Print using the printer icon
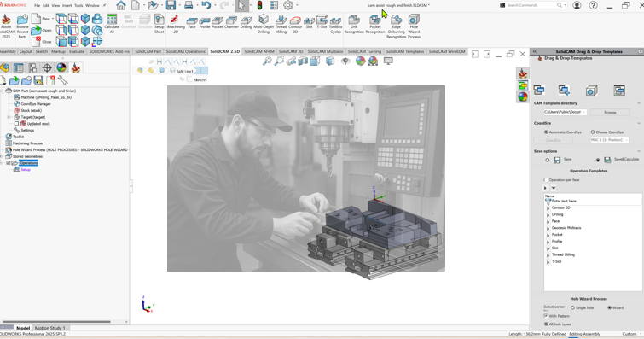 (189, 5)
